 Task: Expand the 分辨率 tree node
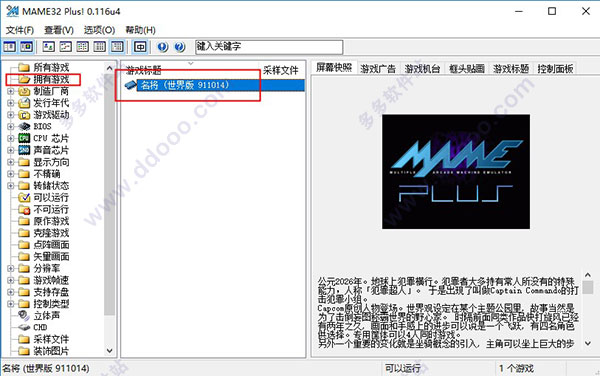(x=11, y=269)
